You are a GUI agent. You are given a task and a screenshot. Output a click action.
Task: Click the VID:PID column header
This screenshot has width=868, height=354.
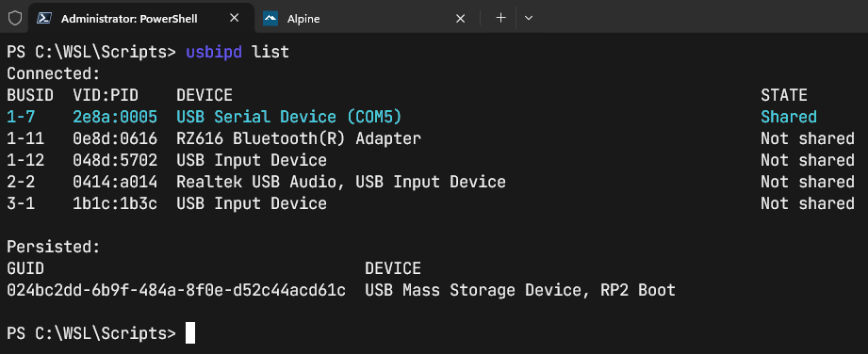tap(106, 95)
